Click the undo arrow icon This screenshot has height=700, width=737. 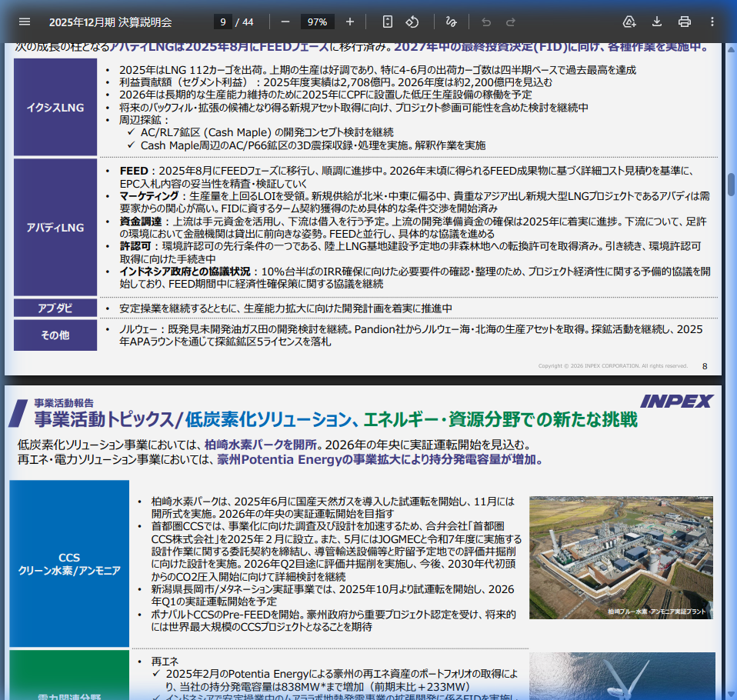coord(486,22)
